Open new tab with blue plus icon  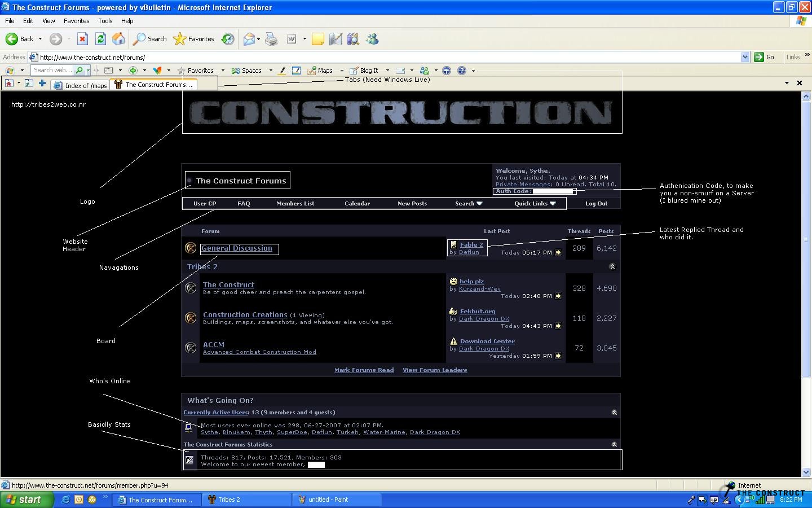42,83
